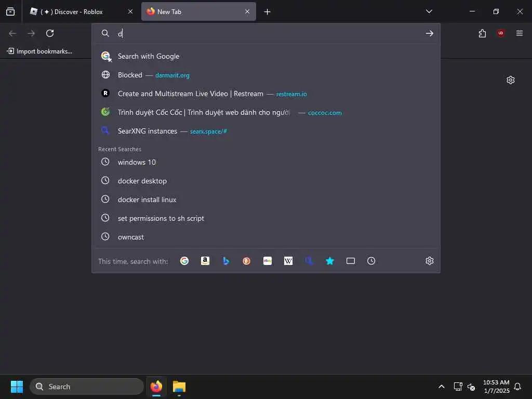The height and width of the screenshot is (399, 532).
Task: Search this time with SearXNG magnifier icon
Action: pos(309,261)
